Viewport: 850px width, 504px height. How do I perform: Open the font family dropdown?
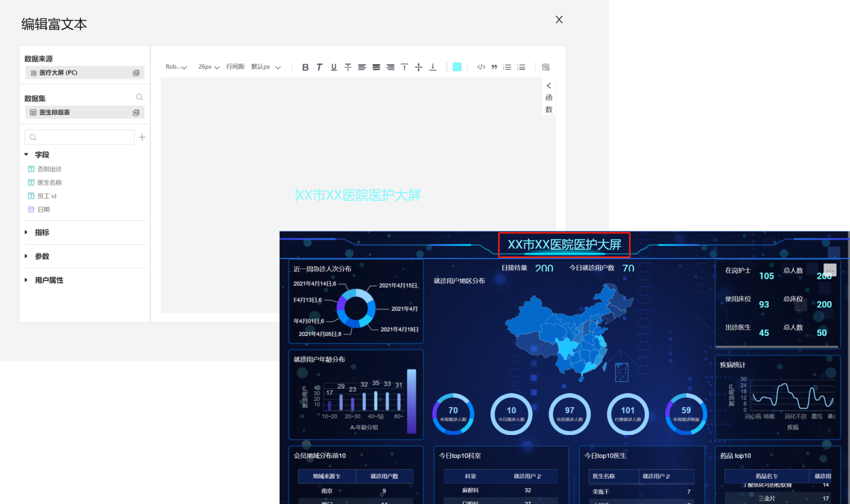click(x=176, y=67)
